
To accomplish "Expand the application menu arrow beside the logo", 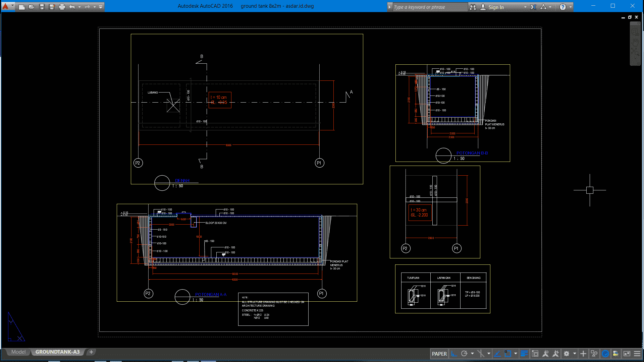I will pos(13,6).
